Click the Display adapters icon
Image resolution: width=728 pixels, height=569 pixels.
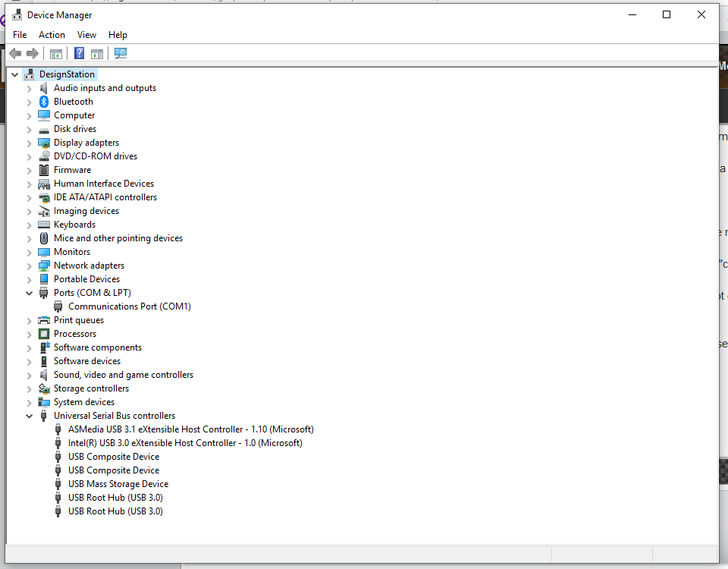point(44,143)
